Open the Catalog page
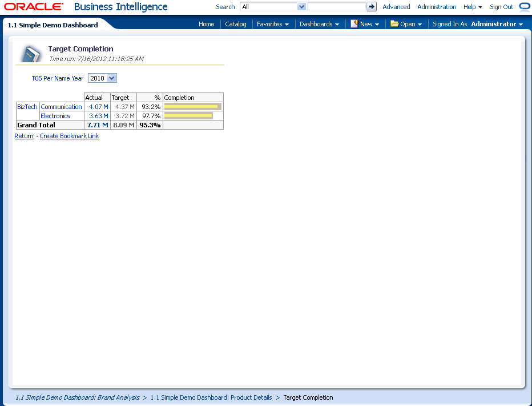This screenshot has width=532, height=406. 236,24
